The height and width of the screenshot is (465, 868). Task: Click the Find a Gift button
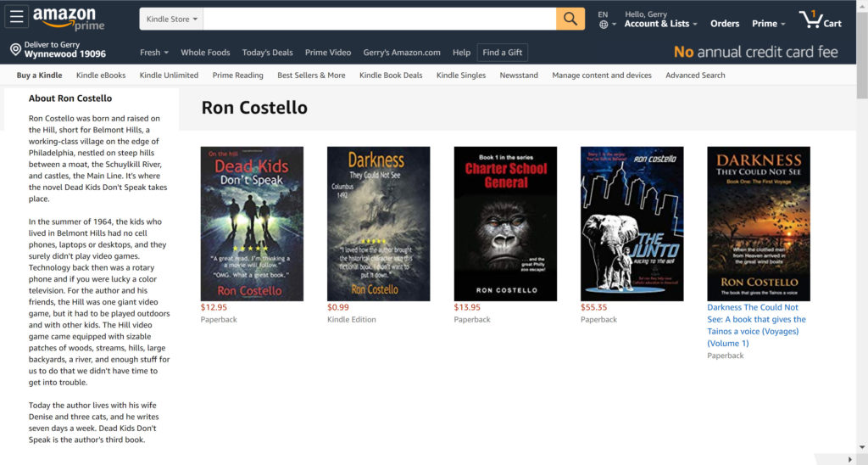(x=503, y=53)
